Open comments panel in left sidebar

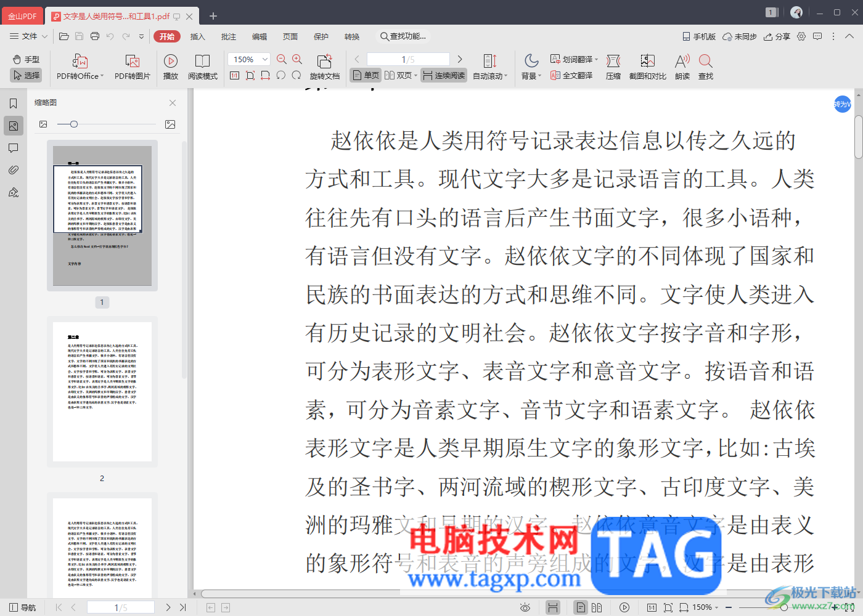point(13,148)
